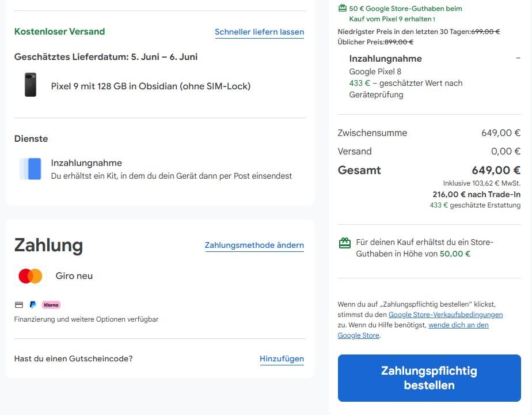Image resolution: width=532 pixels, height=415 pixels.
Task: Click the blue Inzahlungnahme device icon
Action: (31, 169)
